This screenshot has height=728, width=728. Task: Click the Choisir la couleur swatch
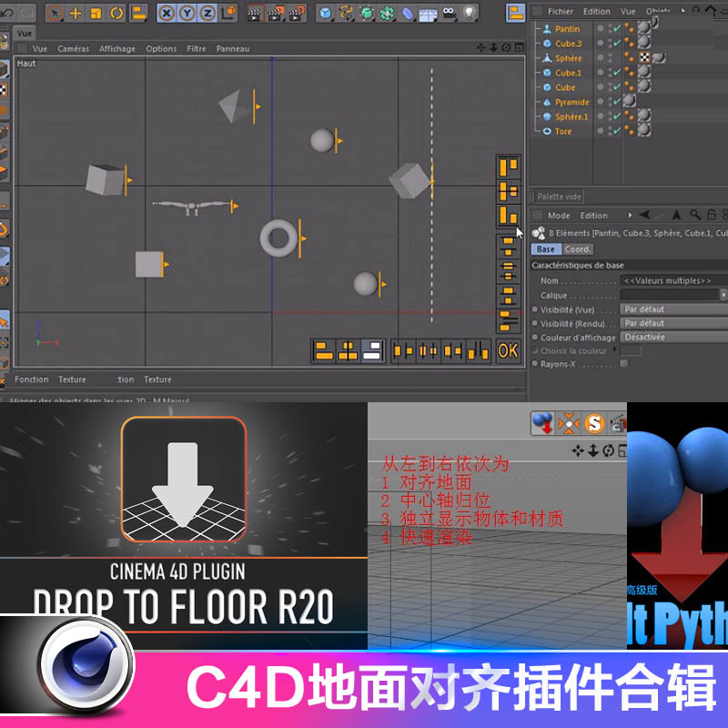(631, 350)
